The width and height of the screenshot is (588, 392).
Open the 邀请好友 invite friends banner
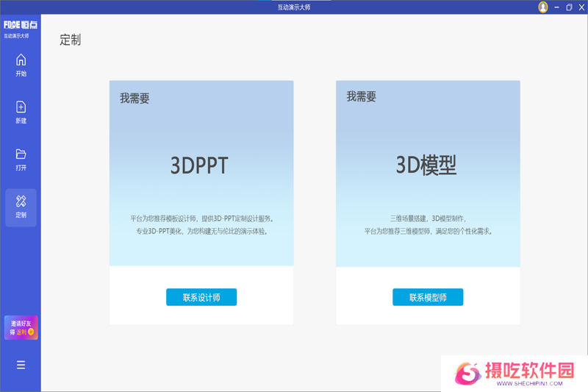click(x=21, y=327)
